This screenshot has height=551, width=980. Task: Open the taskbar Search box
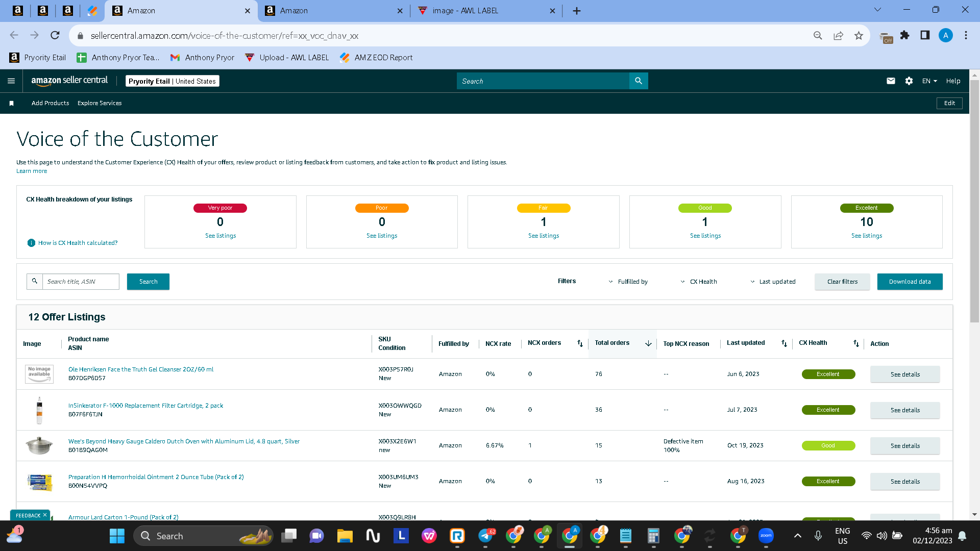[x=203, y=536]
